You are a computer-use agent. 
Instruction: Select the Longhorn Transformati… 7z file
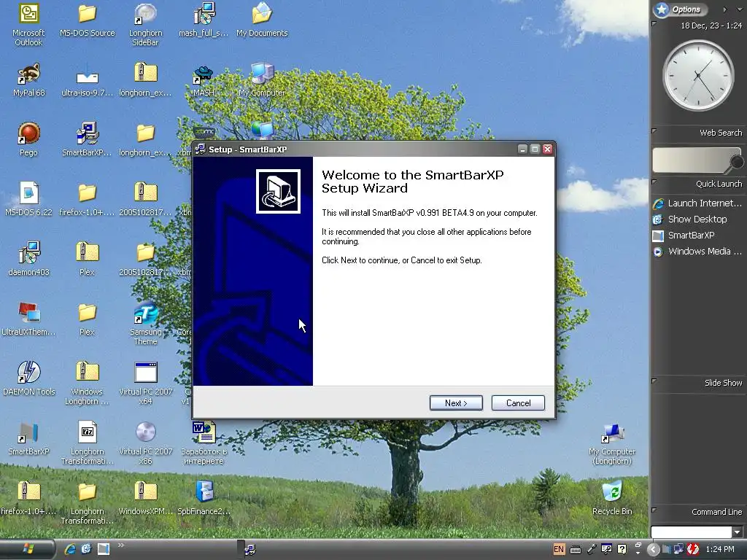click(x=88, y=443)
